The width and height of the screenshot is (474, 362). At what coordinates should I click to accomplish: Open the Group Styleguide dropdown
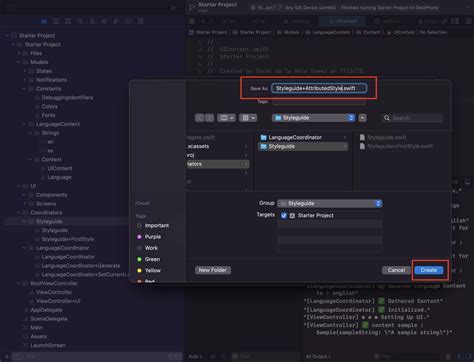(330, 203)
